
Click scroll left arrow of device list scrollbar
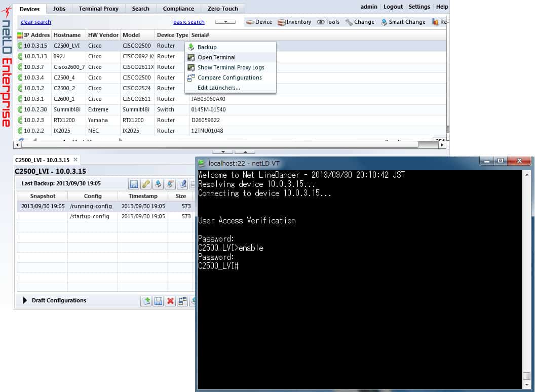[x=17, y=145]
